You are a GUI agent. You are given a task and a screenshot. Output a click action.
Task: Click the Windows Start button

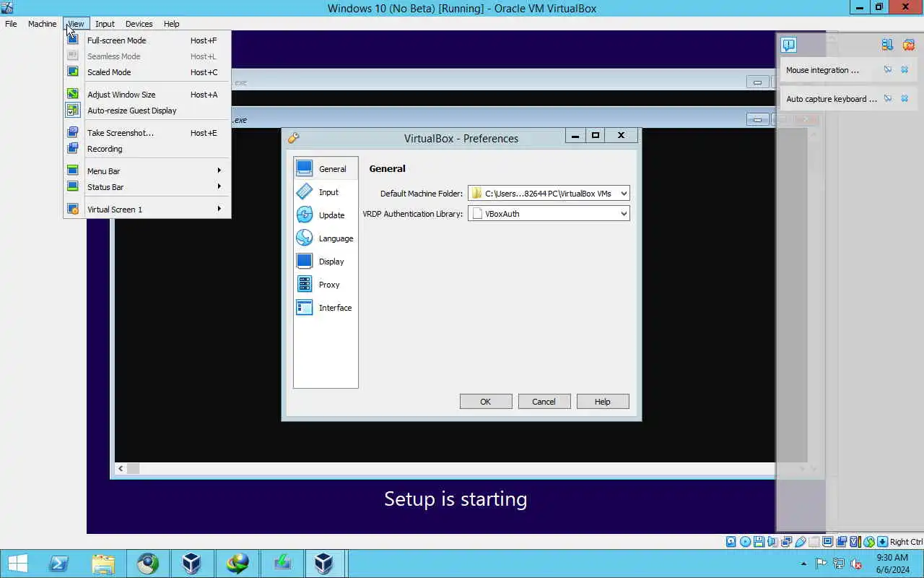[17, 564]
